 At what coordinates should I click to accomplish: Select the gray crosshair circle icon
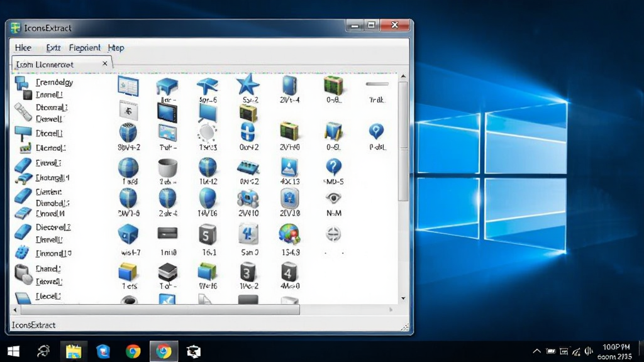pos(333,234)
